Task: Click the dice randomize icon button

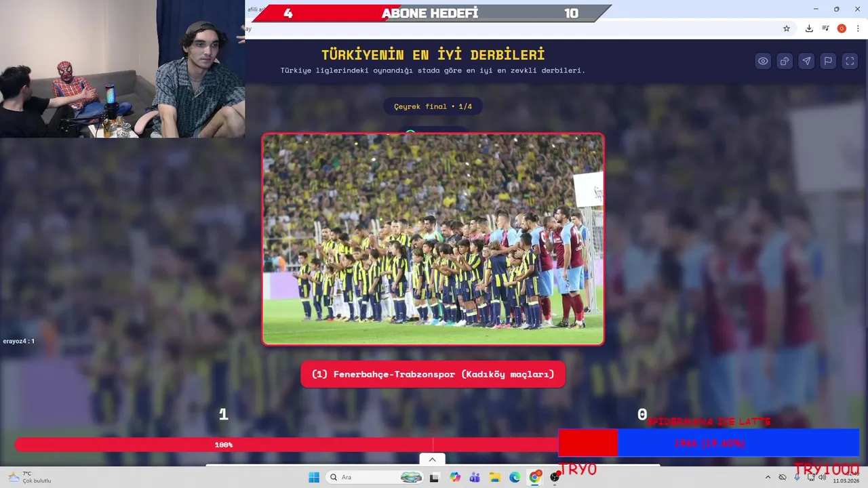Action: [785, 61]
